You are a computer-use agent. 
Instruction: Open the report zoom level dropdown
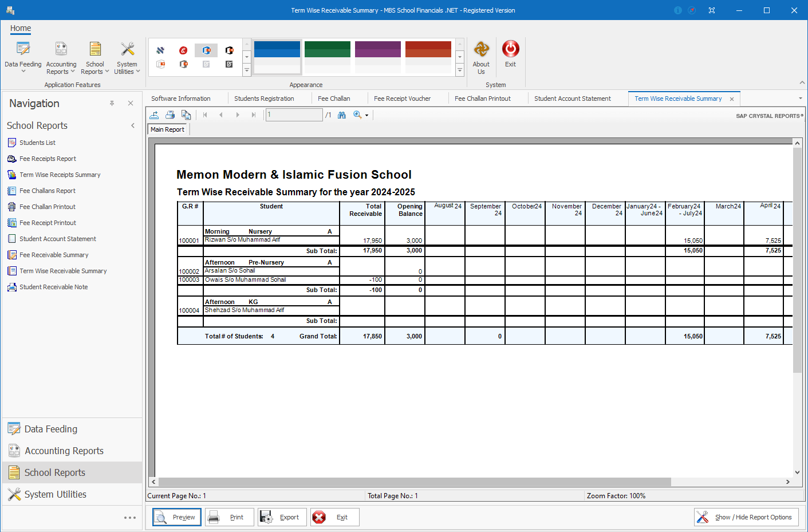coord(366,116)
